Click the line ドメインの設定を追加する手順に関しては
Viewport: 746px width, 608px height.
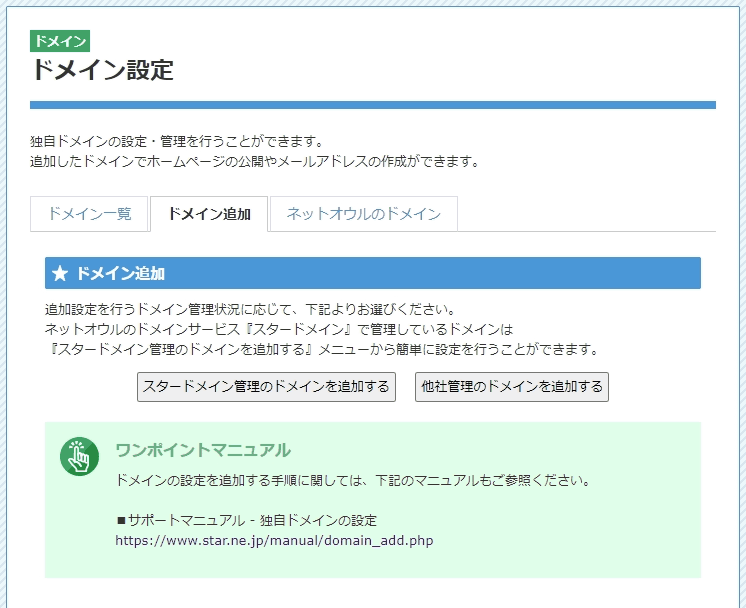353,481
